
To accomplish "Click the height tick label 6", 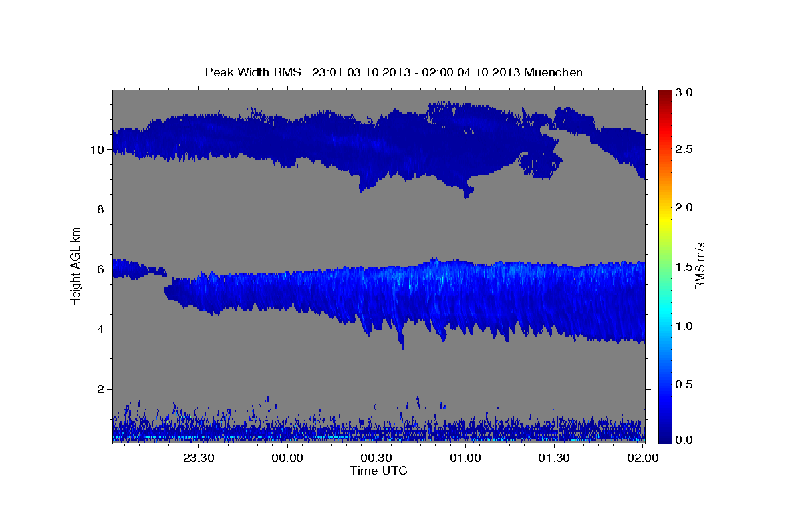I will point(101,269).
